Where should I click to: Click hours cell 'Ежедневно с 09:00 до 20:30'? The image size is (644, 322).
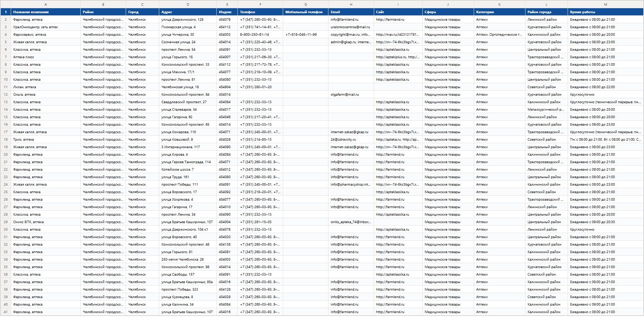point(605,222)
